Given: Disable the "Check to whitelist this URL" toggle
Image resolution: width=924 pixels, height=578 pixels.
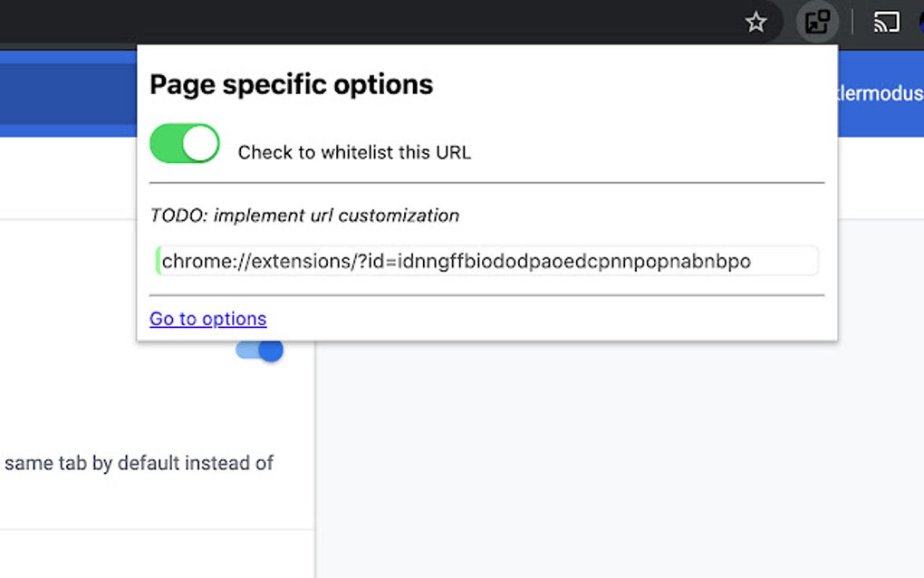Looking at the screenshot, I should point(184,143).
